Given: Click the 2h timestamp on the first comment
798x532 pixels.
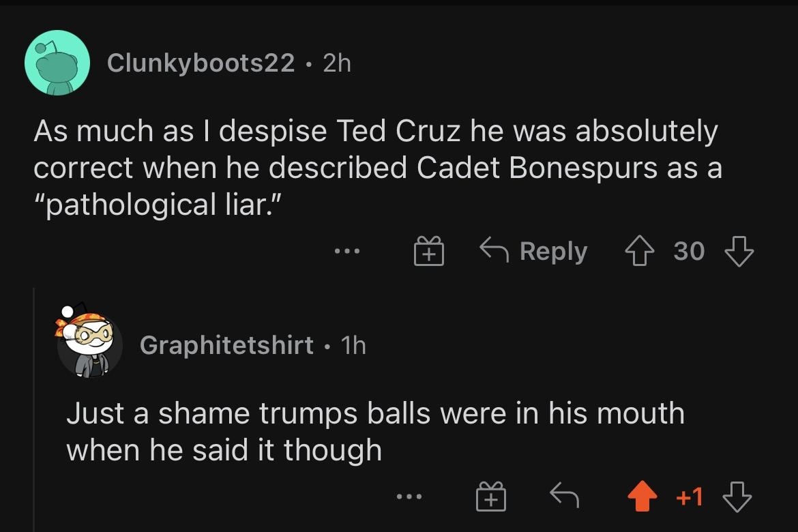Looking at the screenshot, I should [x=336, y=63].
